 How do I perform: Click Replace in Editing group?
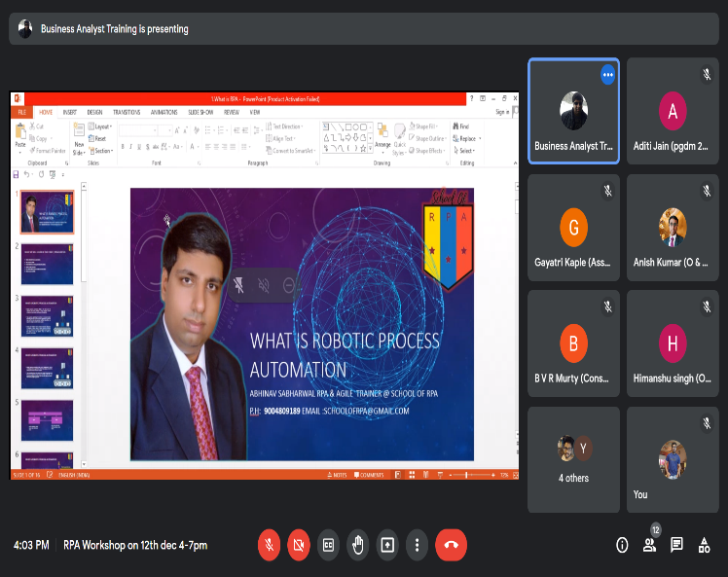[x=466, y=138]
